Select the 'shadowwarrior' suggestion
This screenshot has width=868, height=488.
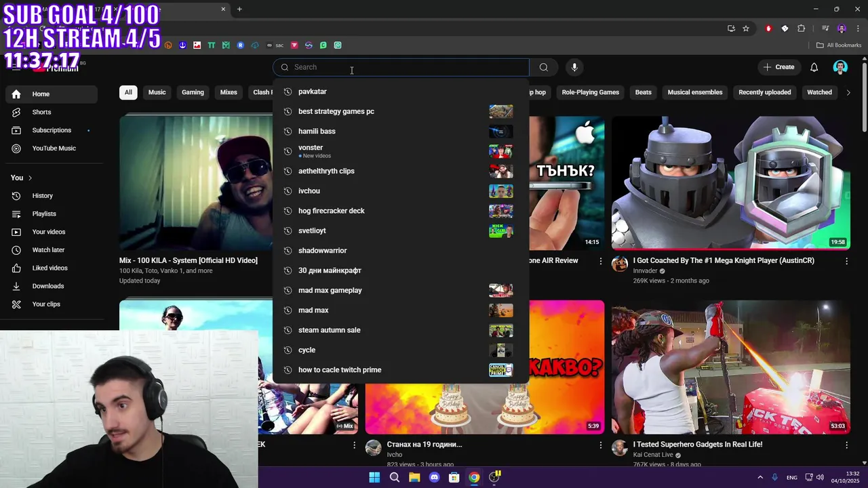coord(401,250)
